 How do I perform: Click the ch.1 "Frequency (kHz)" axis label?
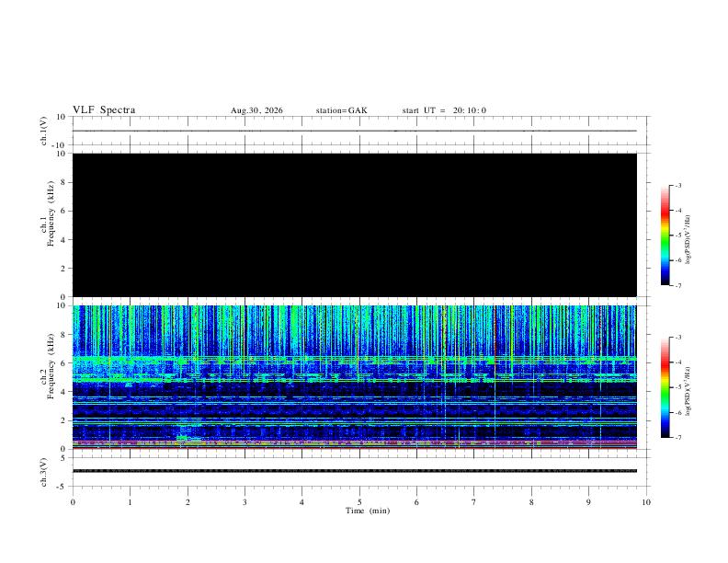[51, 213]
